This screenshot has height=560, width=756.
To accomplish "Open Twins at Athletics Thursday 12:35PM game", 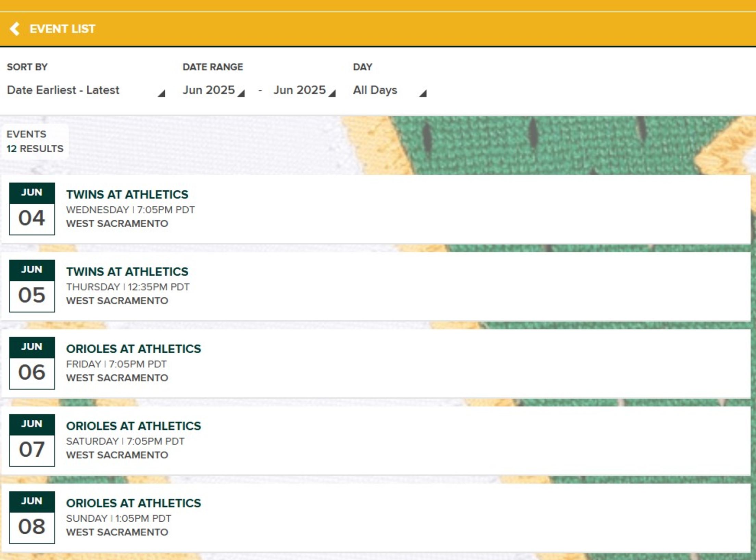I will (x=127, y=272).
